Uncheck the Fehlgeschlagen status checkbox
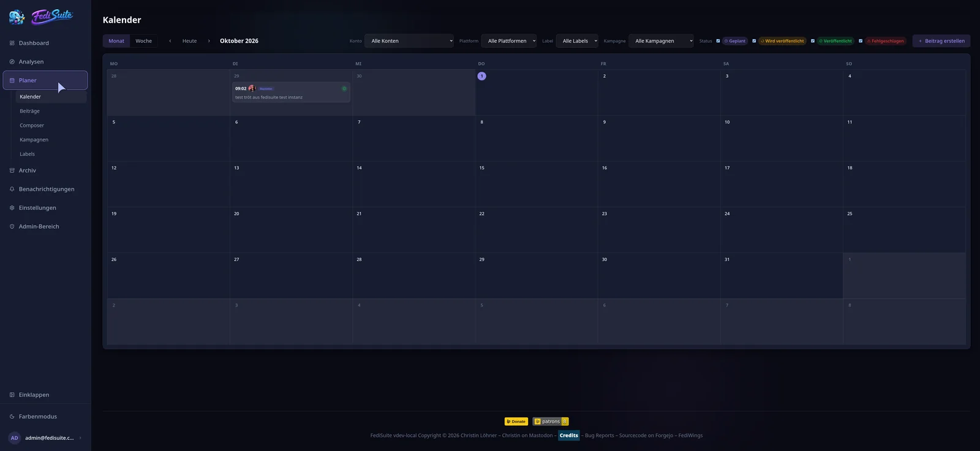 (x=861, y=41)
